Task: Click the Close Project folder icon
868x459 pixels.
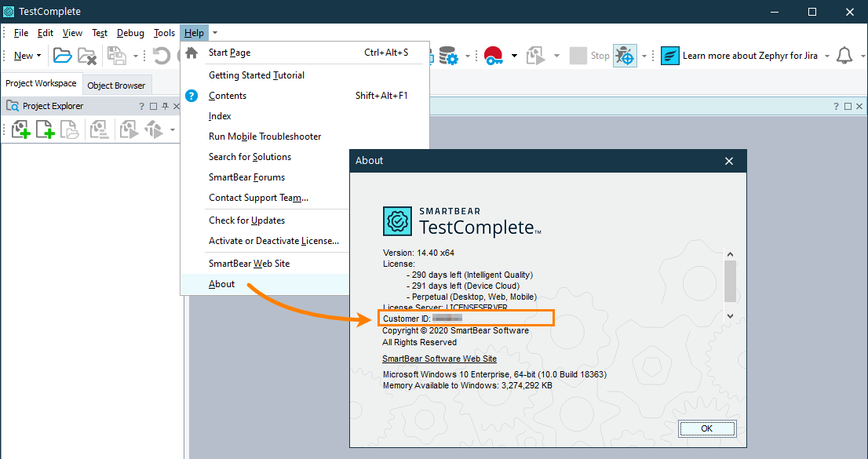Action: point(86,56)
